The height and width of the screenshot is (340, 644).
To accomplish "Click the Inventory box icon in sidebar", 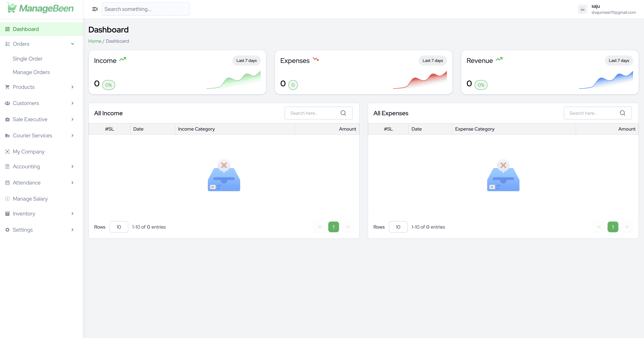I will point(7,213).
